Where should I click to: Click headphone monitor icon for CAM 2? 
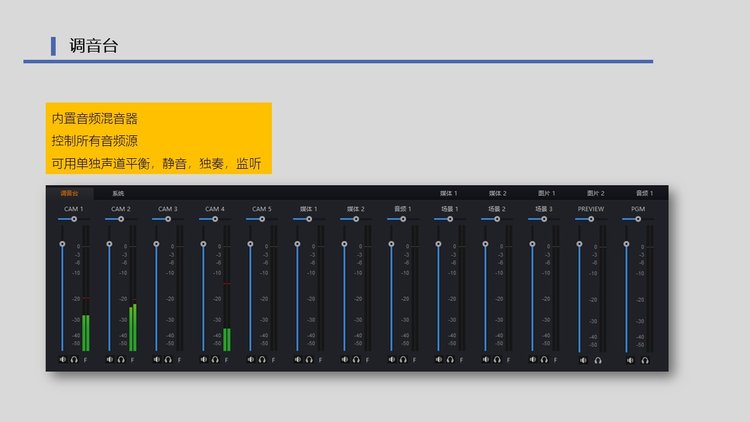click(x=121, y=359)
